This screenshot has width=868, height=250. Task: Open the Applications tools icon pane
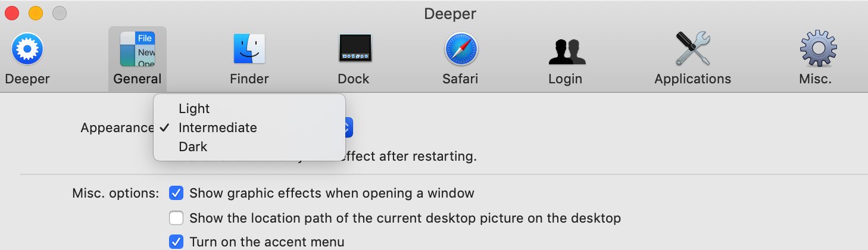pos(692,49)
